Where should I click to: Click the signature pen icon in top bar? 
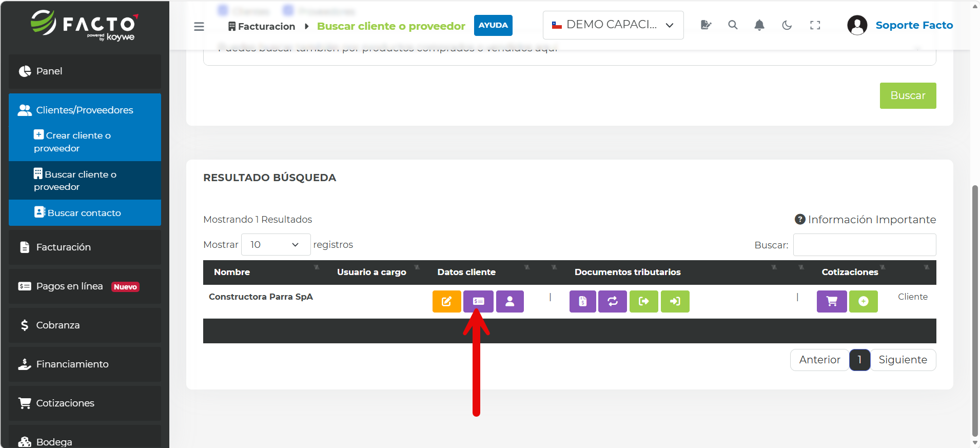(x=706, y=25)
